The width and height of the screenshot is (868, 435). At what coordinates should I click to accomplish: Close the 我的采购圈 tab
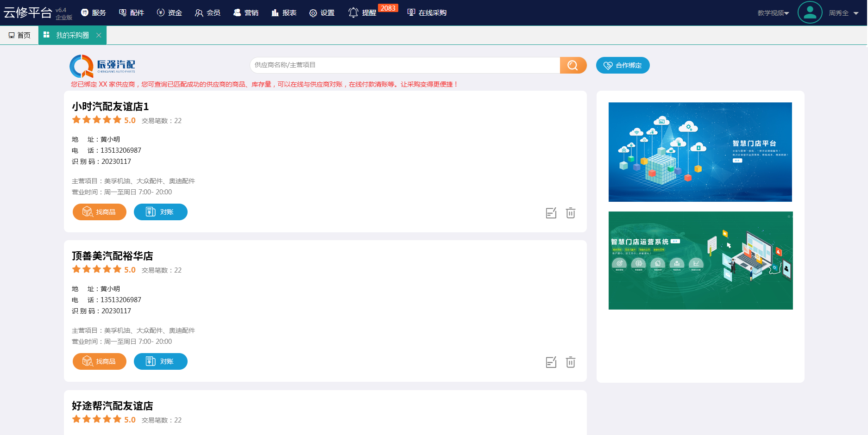pos(99,35)
